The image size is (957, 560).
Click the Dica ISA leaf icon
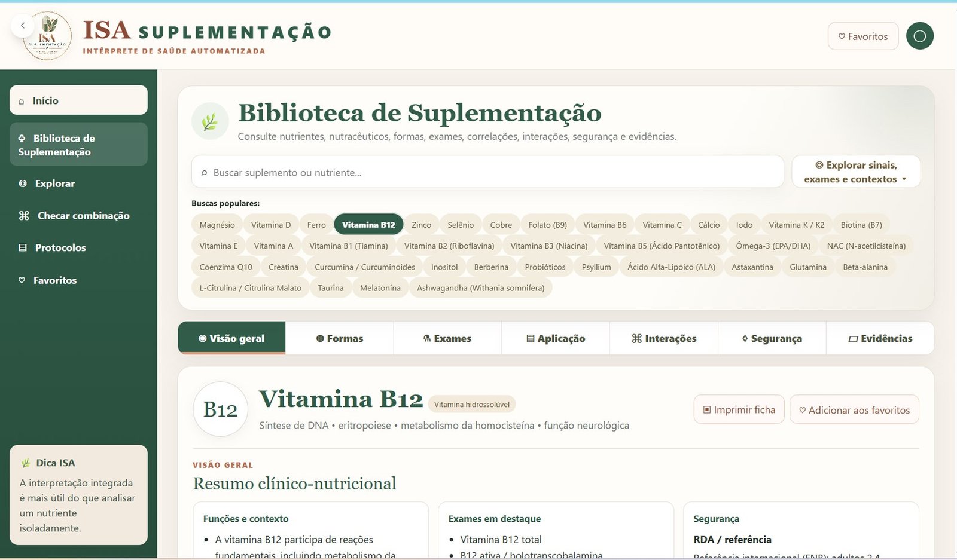pyautogui.click(x=26, y=463)
